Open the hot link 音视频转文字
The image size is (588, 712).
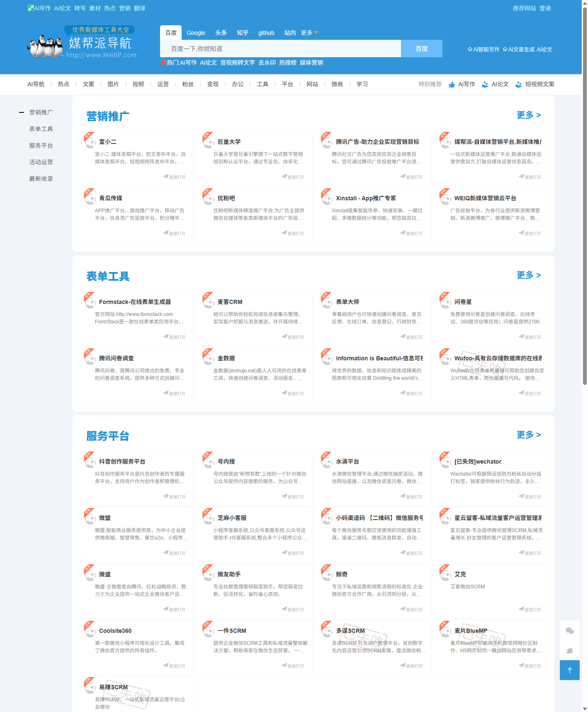(x=238, y=63)
